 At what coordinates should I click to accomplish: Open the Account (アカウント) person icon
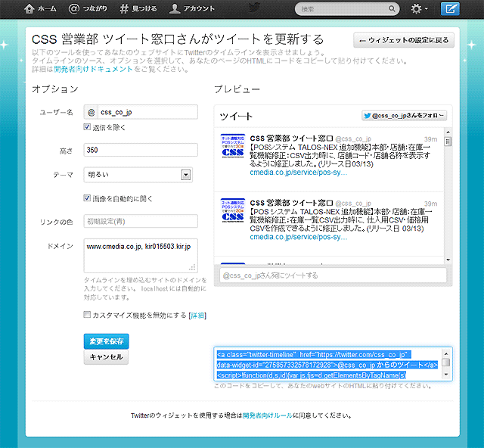click(175, 8)
